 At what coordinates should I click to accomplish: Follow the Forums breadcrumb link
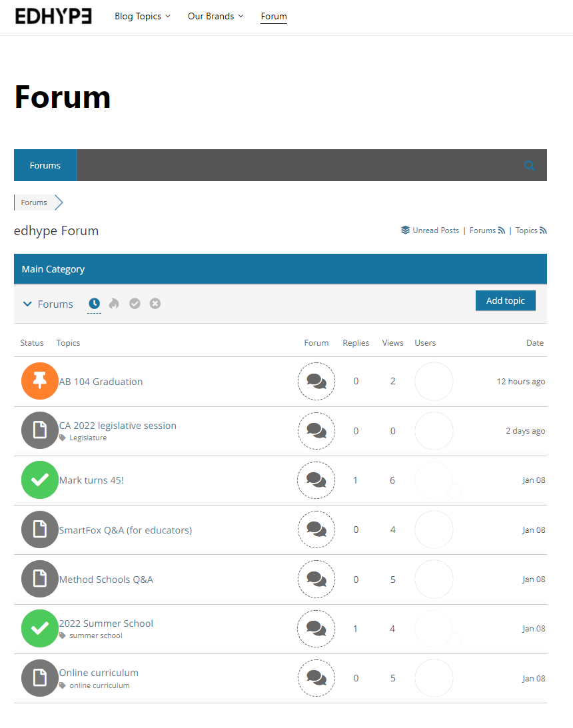[33, 202]
